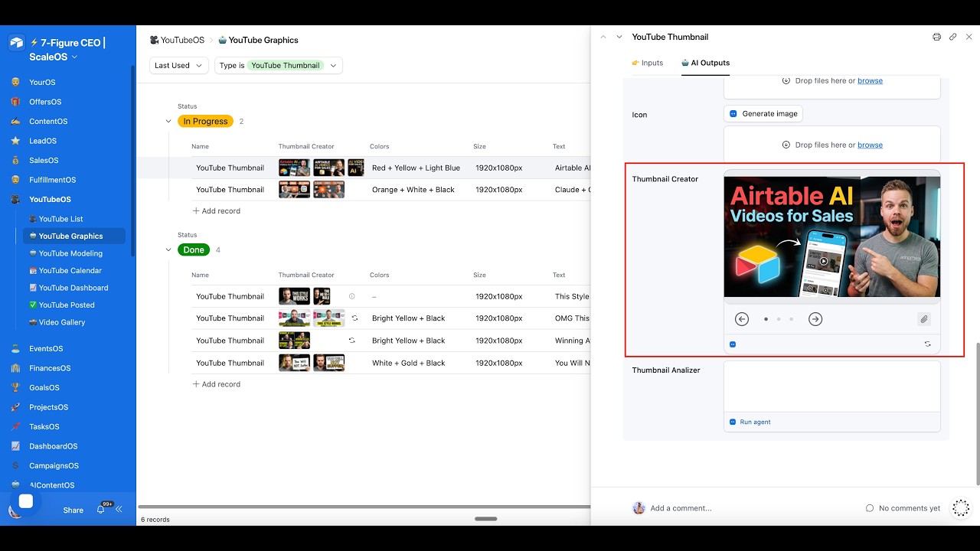Click the grid horizontal scrollbar handle
Viewport: 980px width, 551px height.
tap(486, 519)
